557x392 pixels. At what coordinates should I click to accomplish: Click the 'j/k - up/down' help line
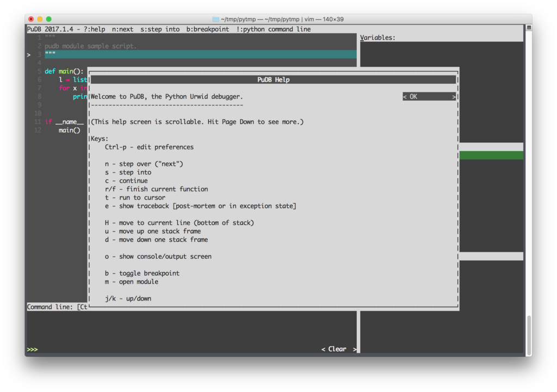(128, 298)
